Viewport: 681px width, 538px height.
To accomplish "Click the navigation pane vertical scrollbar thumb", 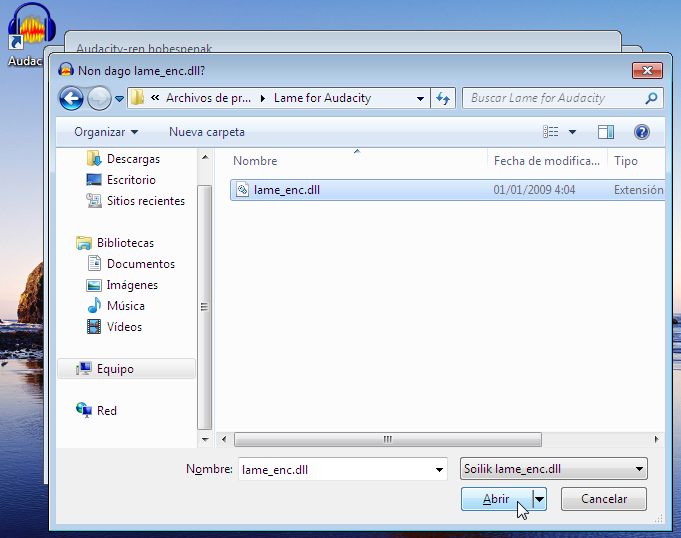I will (205, 307).
